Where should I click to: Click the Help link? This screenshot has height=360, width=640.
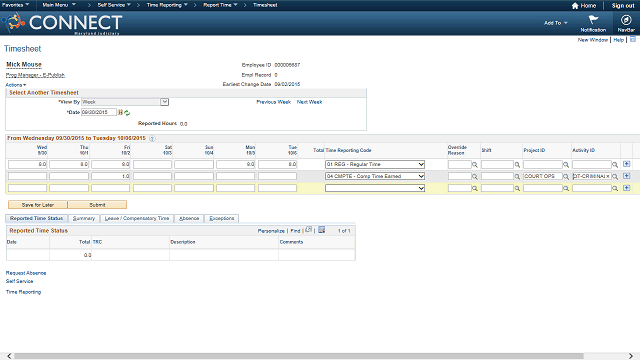tap(618, 40)
